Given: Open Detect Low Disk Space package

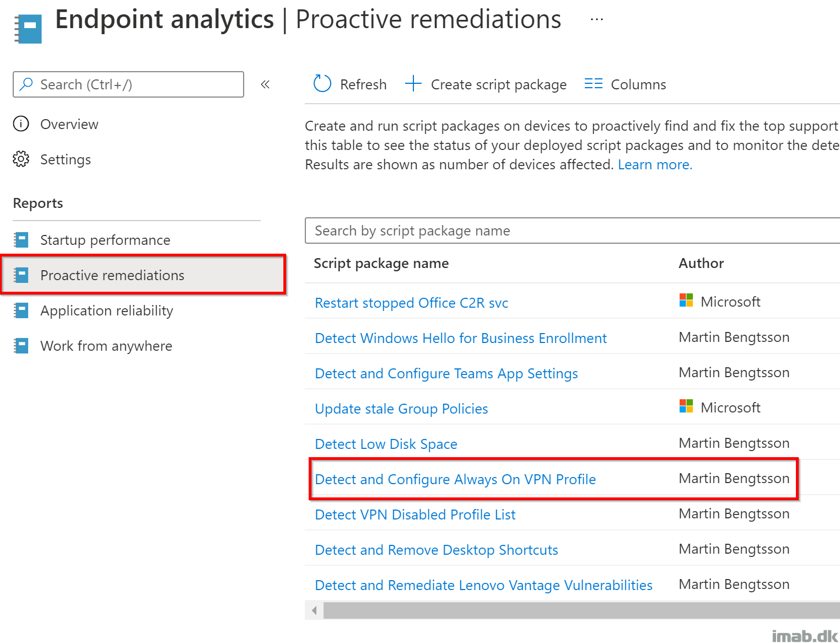Looking at the screenshot, I should point(386,444).
